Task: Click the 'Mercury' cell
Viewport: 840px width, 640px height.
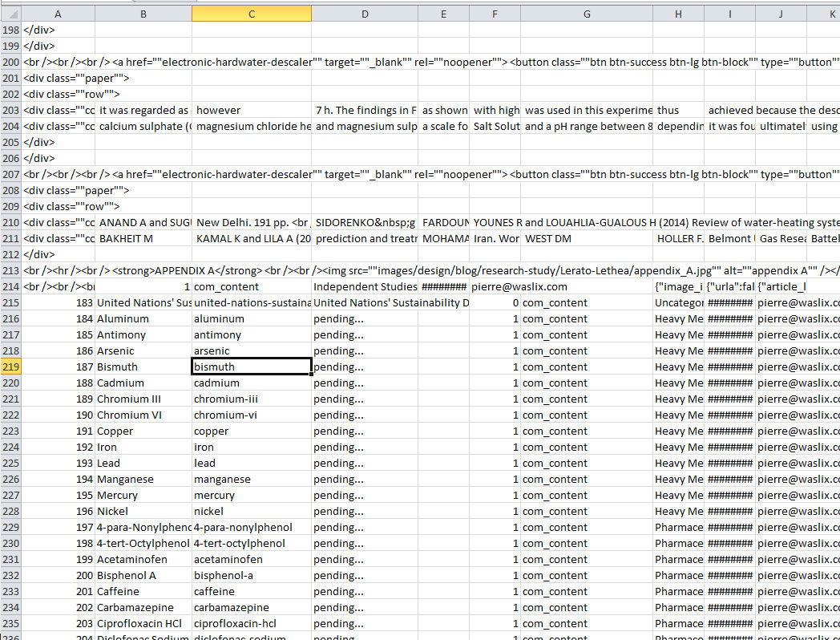Action: pos(143,496)
